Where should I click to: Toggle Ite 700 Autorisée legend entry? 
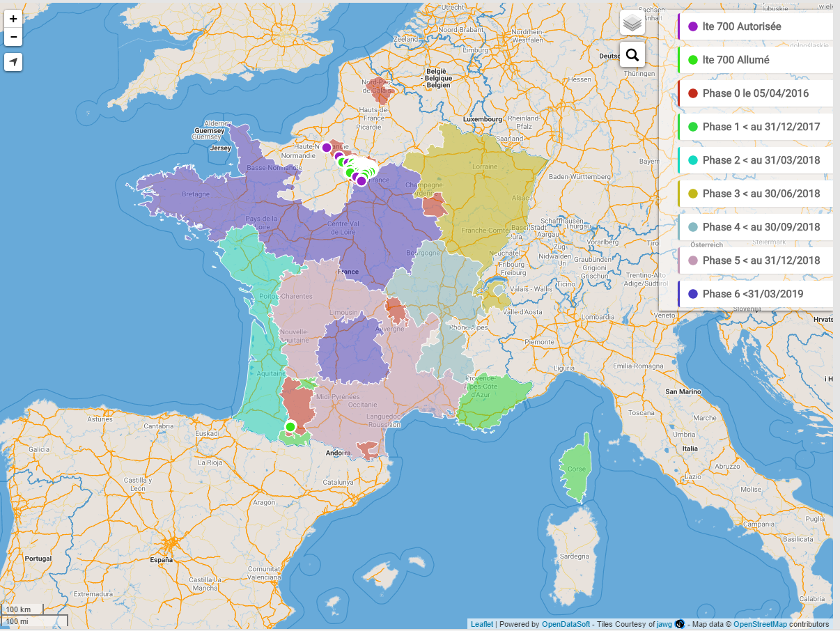[x=755, y=26]
